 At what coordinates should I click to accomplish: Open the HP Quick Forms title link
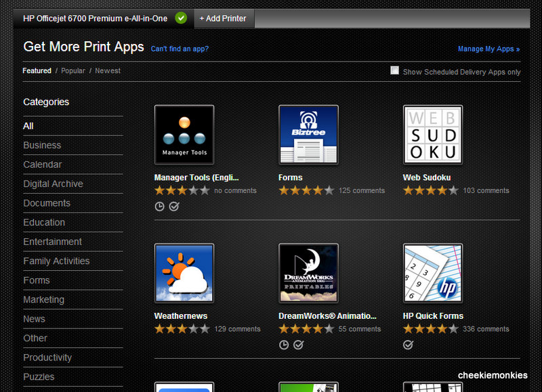[x=433, y=316]
